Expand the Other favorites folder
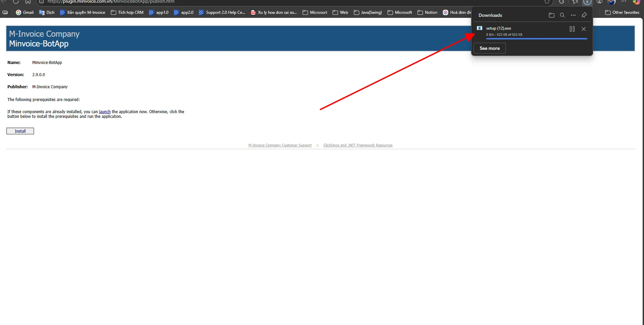The width and height of the screenshot is (644, 325). click(x=622, y=12)
